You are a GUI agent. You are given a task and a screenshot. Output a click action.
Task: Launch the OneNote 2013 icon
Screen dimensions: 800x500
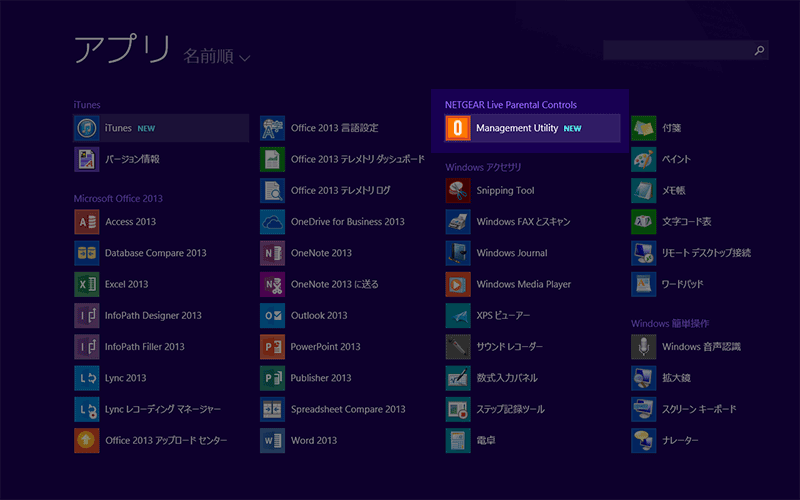coord(273,253)
